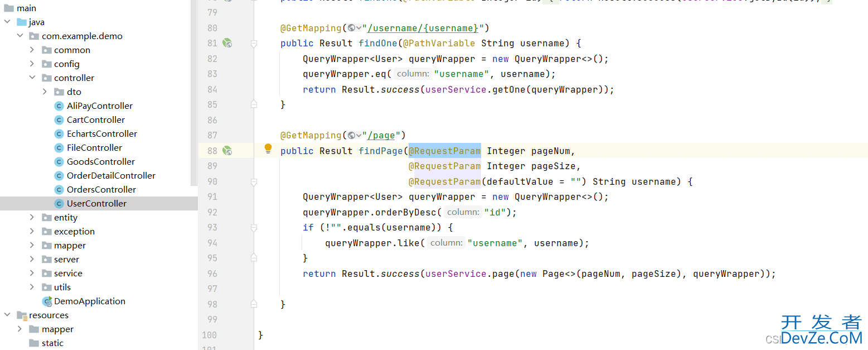Click the project tree vertical scrollbar
Image resolution: width=868 pixels, height=350 pixels.
[194, 92]
